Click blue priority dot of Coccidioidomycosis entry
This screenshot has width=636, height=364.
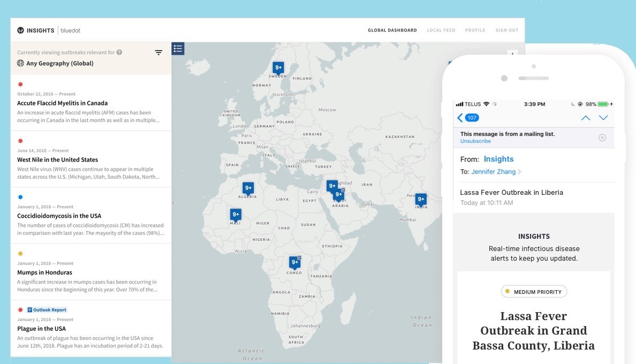coord(20,197)
